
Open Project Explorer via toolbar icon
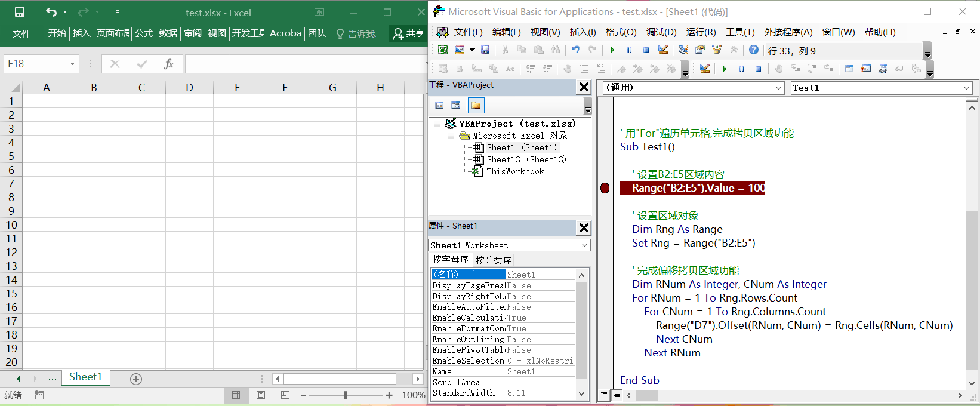coord(683,50)
